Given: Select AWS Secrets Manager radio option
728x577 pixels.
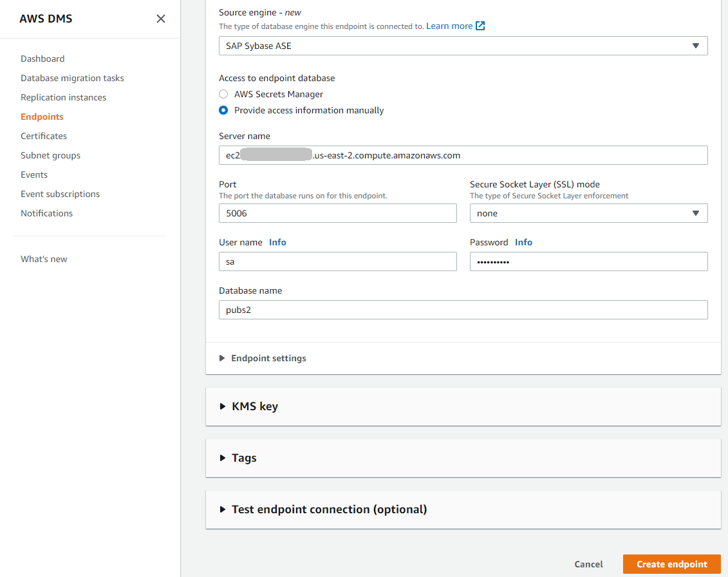Looking at the screenshot, I should [x=223, y=94].
